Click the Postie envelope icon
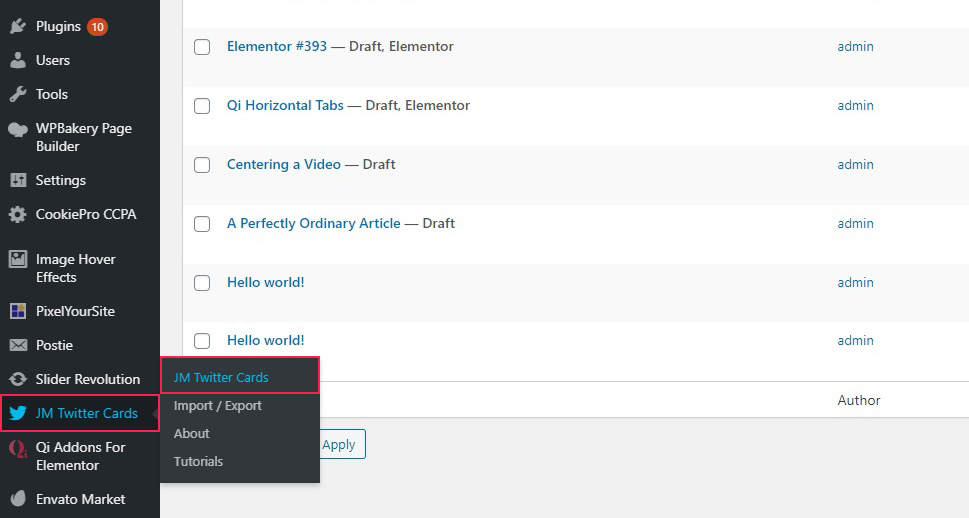The height and width of the screenshot is (518, 969). point(18,345)
